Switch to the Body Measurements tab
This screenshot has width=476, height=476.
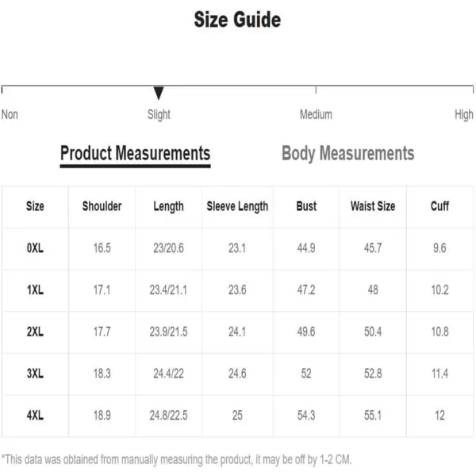pyautogui.click(x=348, y=153)
